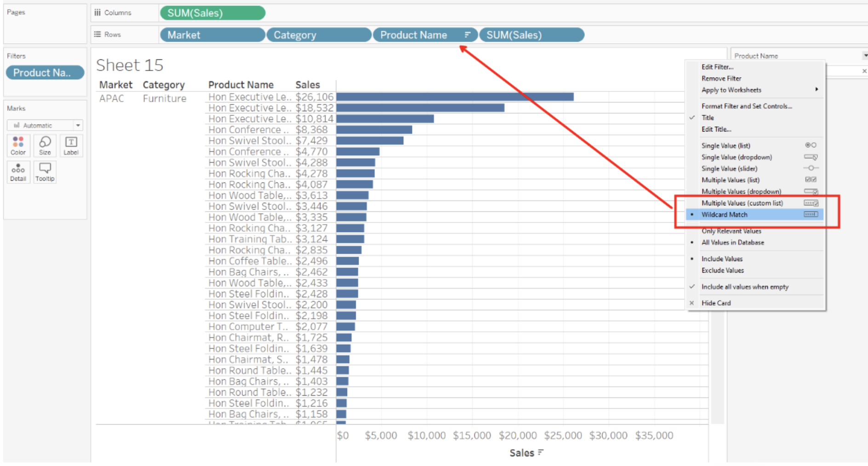Click the Detail button on the Marks card
Screen dimensions: 868x466
click(x=18, y=172)
